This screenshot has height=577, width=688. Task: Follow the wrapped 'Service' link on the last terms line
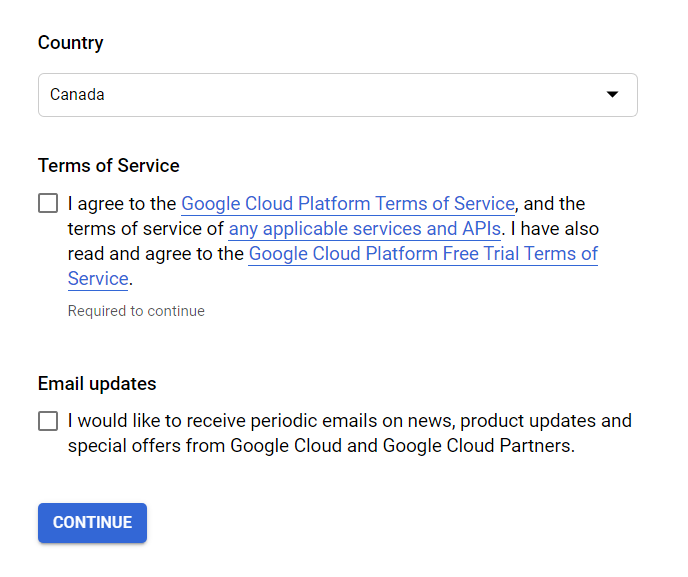point(98,279)
